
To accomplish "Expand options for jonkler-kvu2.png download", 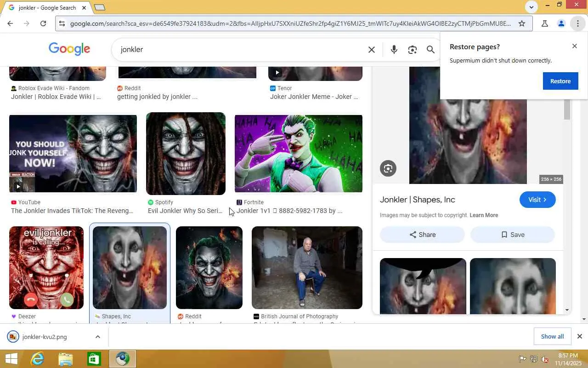I will point(97,337).
